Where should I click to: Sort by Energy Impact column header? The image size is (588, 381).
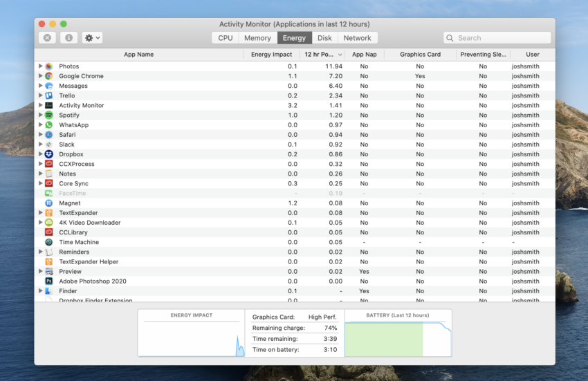coord(271,55)
